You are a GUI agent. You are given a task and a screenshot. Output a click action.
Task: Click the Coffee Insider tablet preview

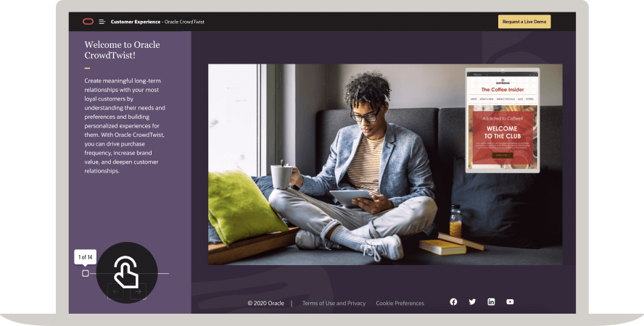point(502,120)
